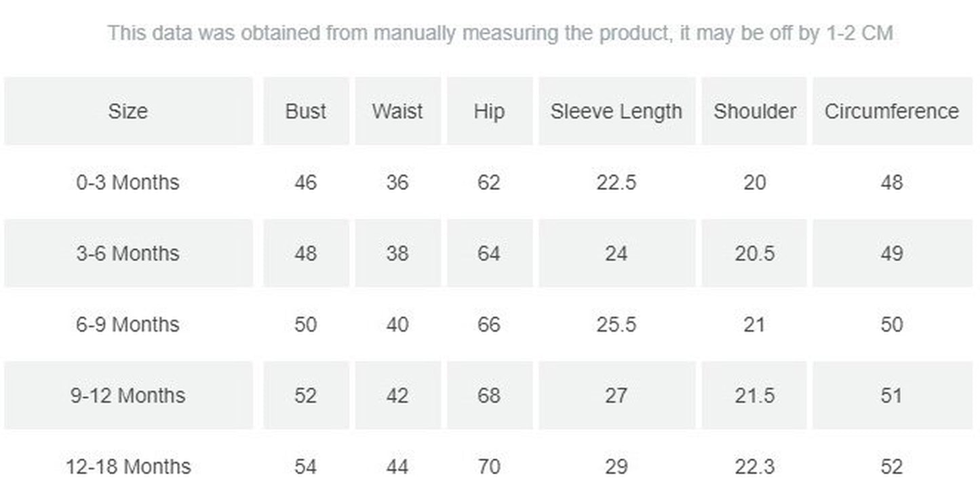Screen dimensions: 980x493
Task: Click the 12-18 Months size row label
Action: 128,467
